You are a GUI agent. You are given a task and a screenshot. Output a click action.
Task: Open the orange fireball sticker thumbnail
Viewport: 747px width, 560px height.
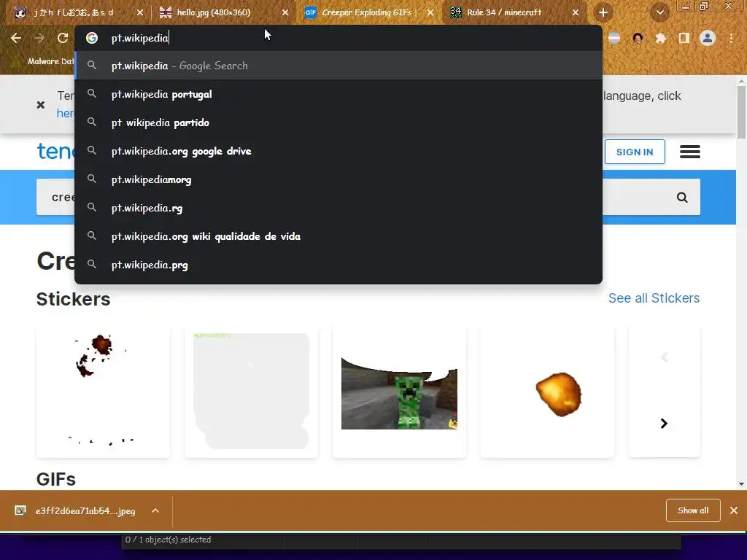pos(547,392)
